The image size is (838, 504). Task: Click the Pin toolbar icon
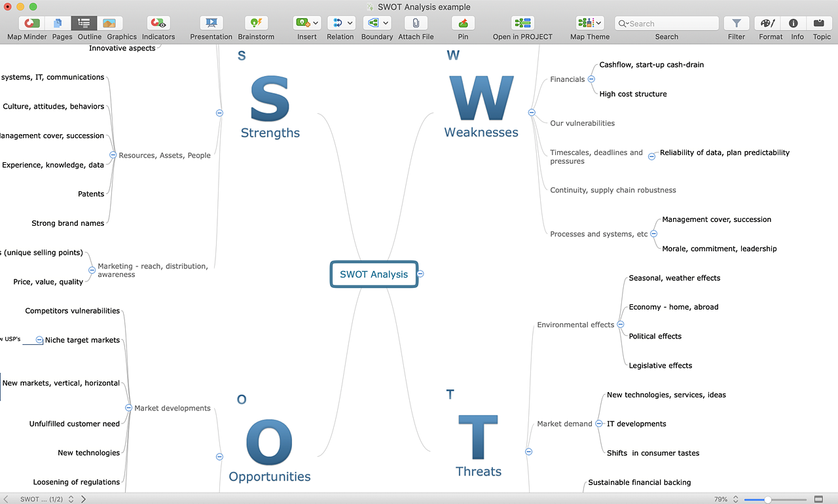pyautogui.click(x=463, y=24)
